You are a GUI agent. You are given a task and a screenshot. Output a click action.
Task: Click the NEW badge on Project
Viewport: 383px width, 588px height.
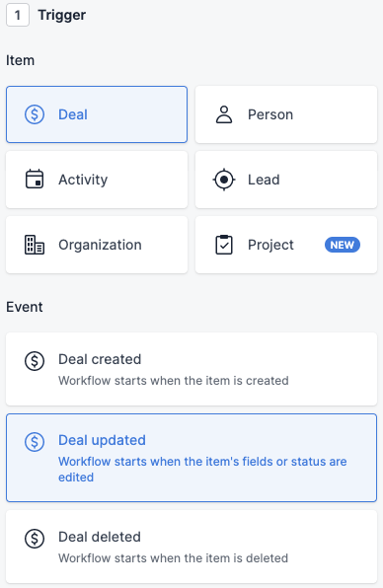click(x=343, y=245)
